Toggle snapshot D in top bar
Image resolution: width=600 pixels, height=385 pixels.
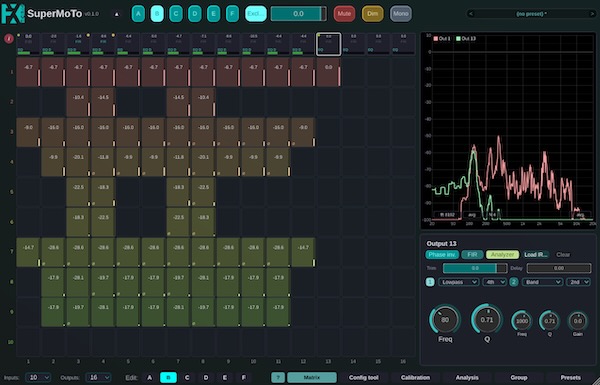(x=194, y=14)
